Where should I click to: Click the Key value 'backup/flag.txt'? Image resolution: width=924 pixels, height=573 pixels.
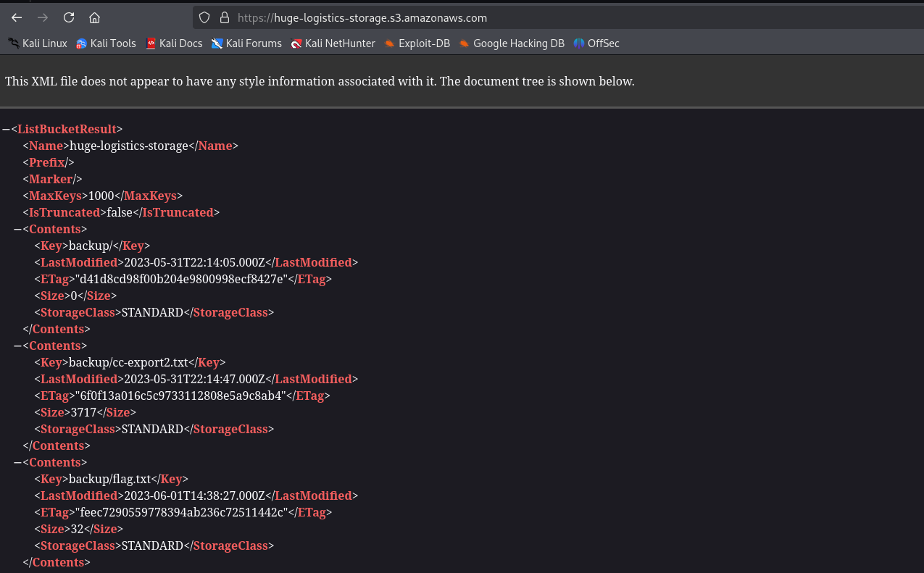pos(109,479)
